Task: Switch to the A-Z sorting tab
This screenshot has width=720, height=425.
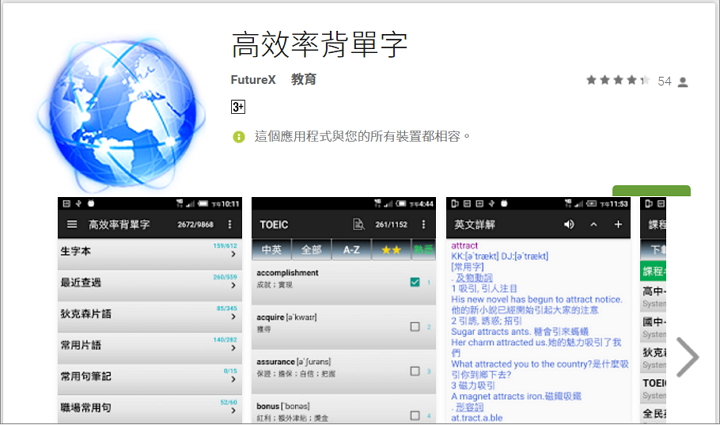Action: tap(352, 249)
